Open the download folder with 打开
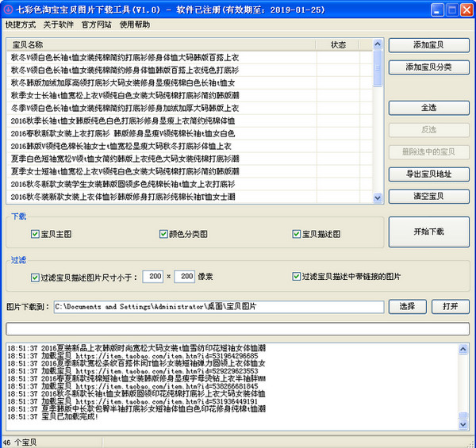 point(450,306)
